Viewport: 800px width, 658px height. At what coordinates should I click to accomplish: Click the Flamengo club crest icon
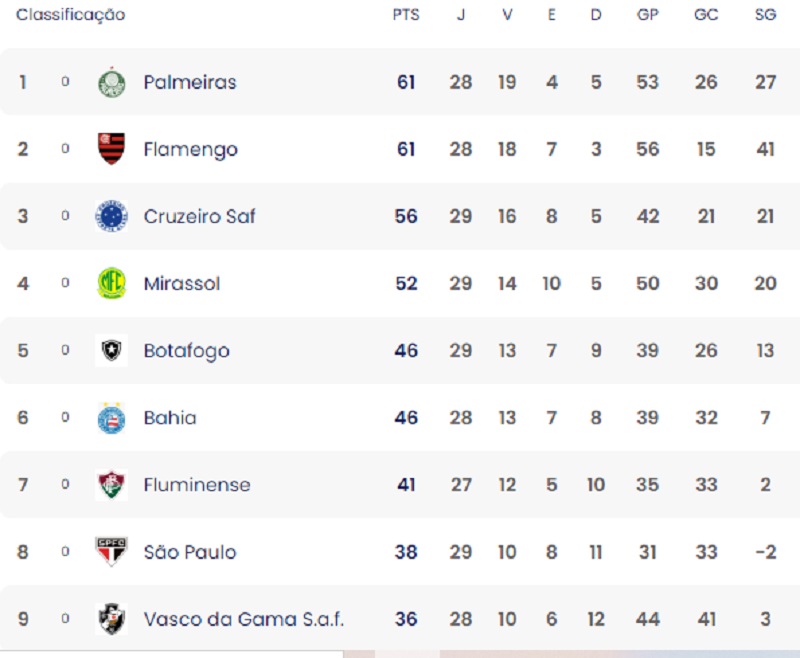point(111,149)
